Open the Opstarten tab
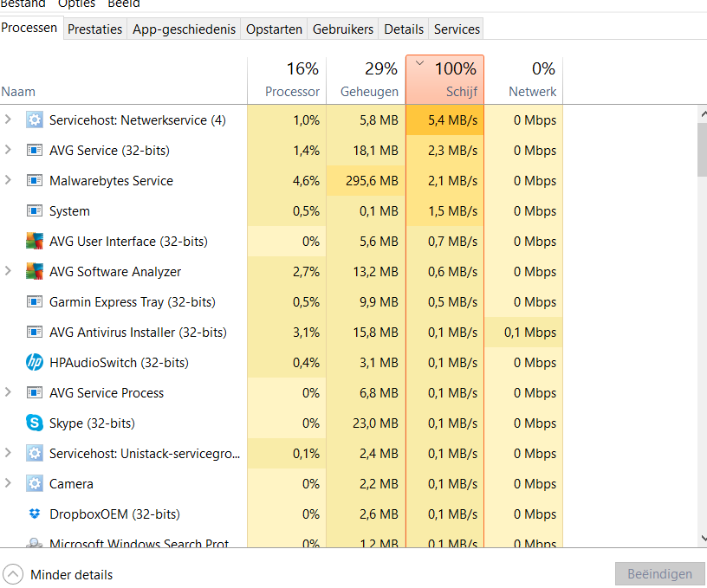The width and height of the screenshot is (707, 588). click(x=274, y=29)
